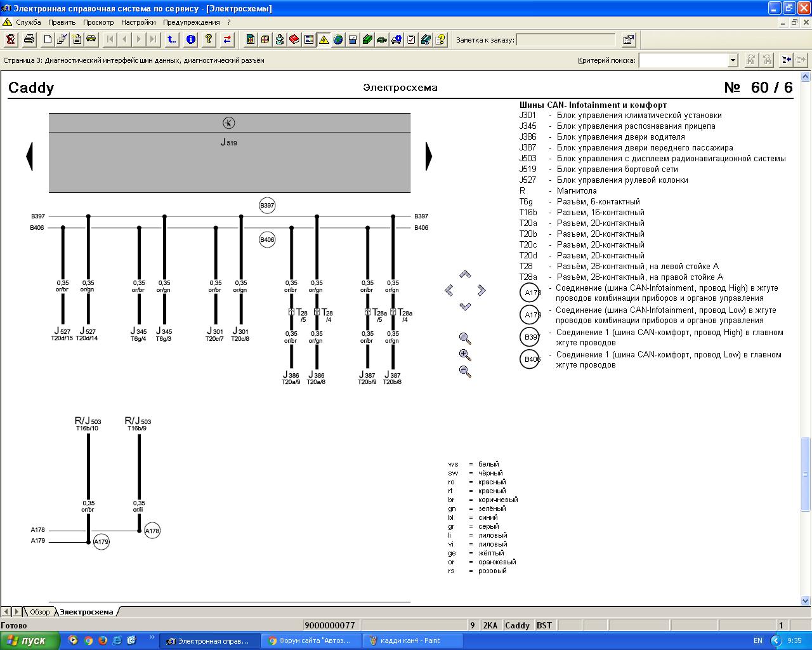The width and height of the screenshot is (812, 650).
Task: Pan diagram up with the up chevron
Action: [x=465, y=274]
